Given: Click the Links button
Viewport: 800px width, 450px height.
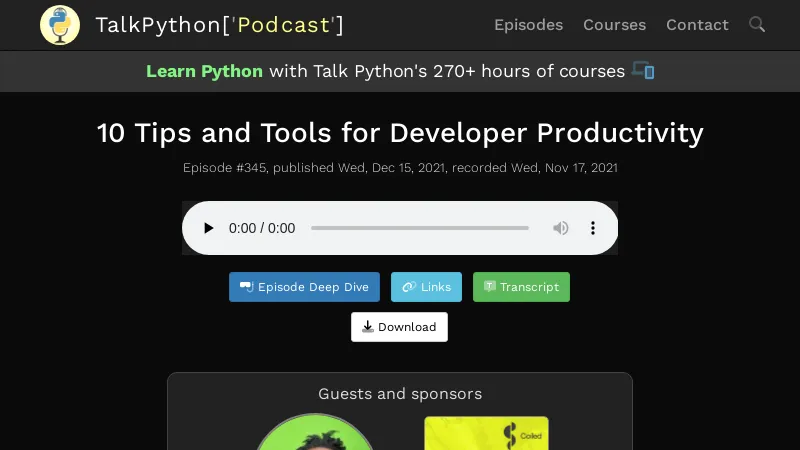Looking at the screenshot, I should tap(426, 287).
